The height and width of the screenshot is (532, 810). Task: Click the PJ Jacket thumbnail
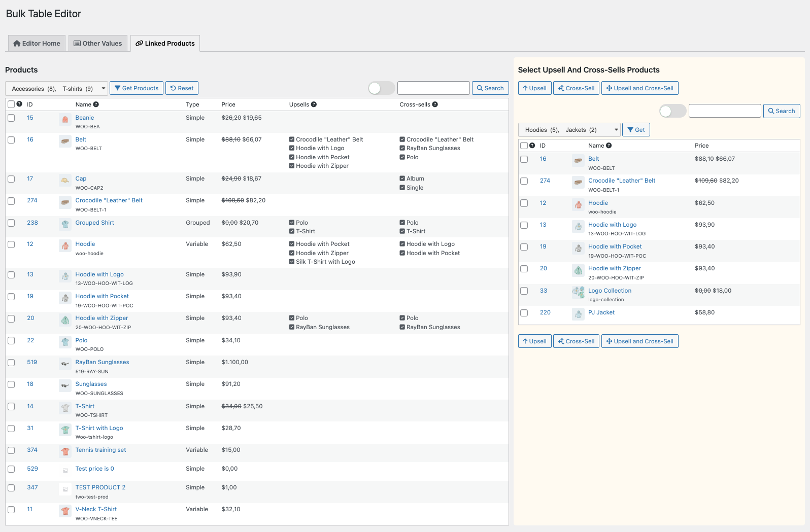coord(578,314)
